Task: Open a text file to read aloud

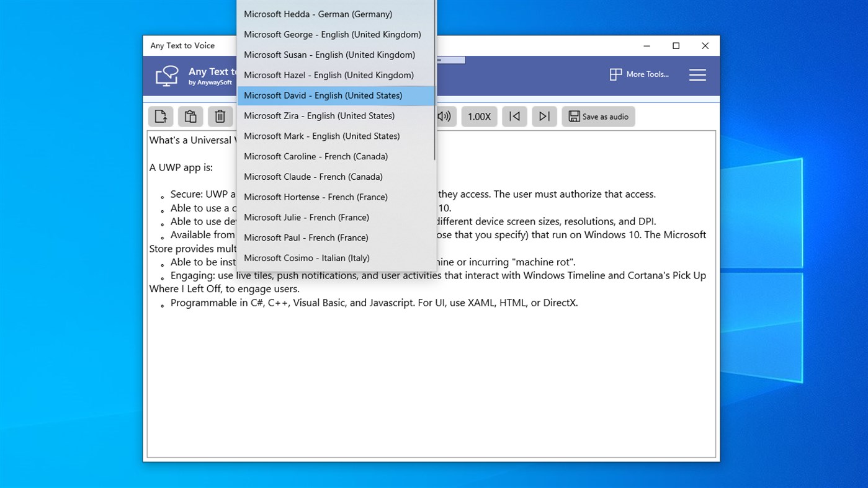Action: pos(161,116)
